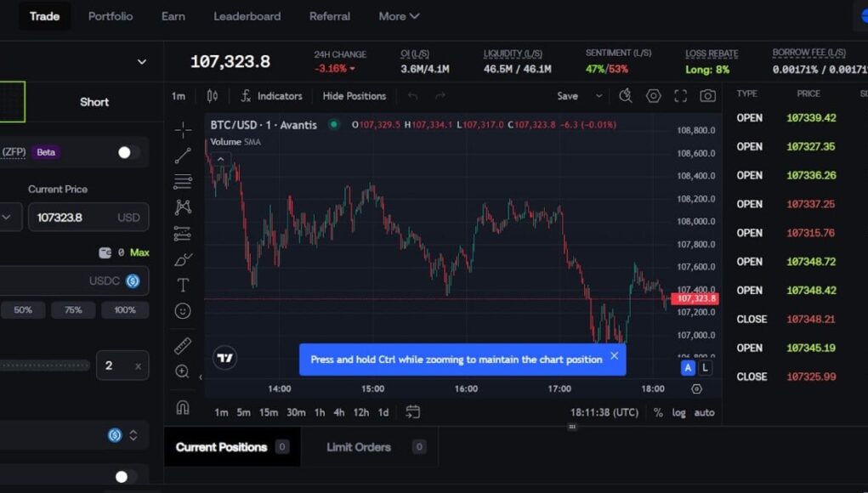Select the crosshair cursor tool

click(x=182, y=130)
